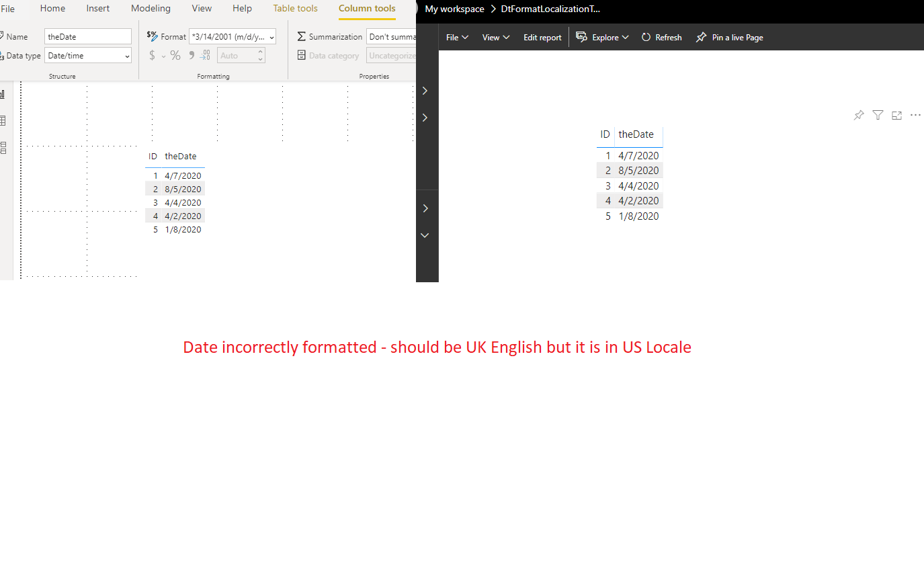Open the Format dropdown showing 3/14/2001

point(233,36)
